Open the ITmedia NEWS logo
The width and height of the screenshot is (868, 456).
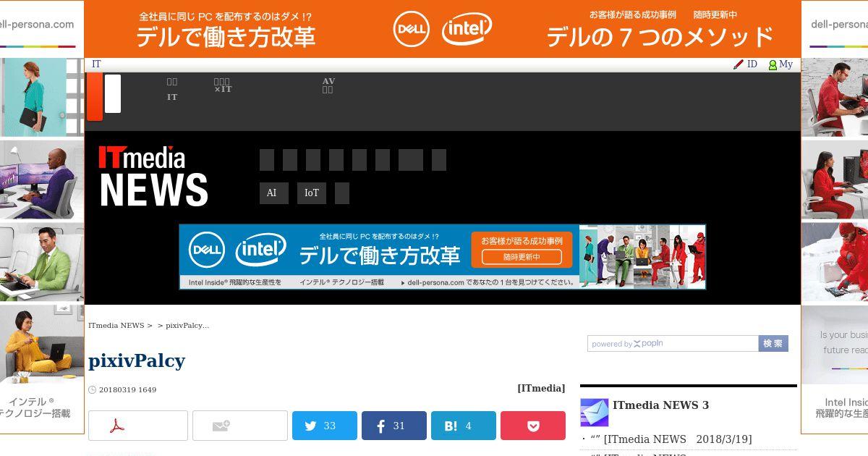pos(153,176)
